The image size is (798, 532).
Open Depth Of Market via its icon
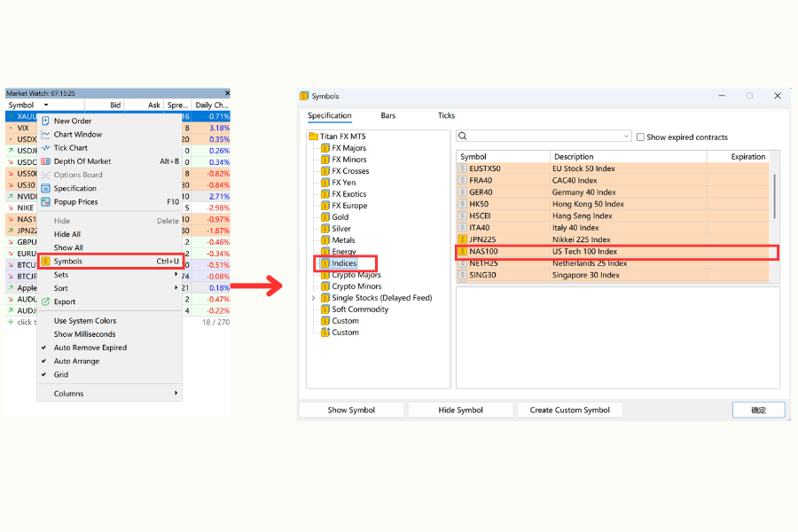tap(45, 161)
